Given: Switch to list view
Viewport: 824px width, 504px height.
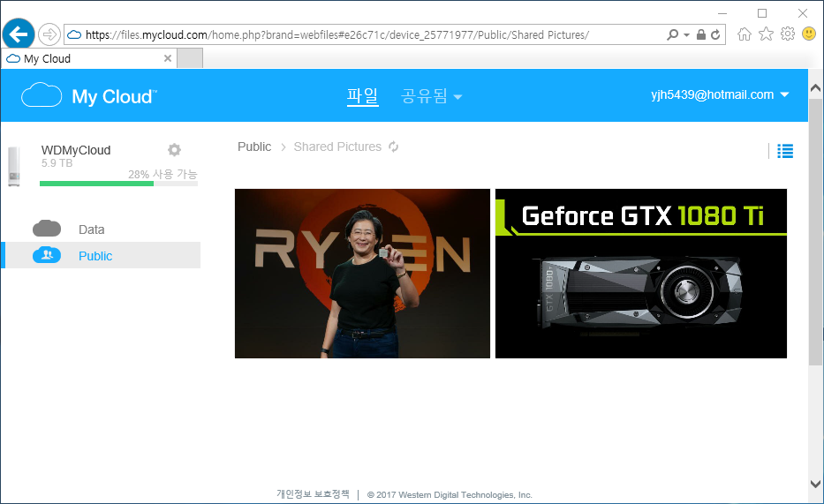Looking at the screenshot, I should tap(785, 151).
